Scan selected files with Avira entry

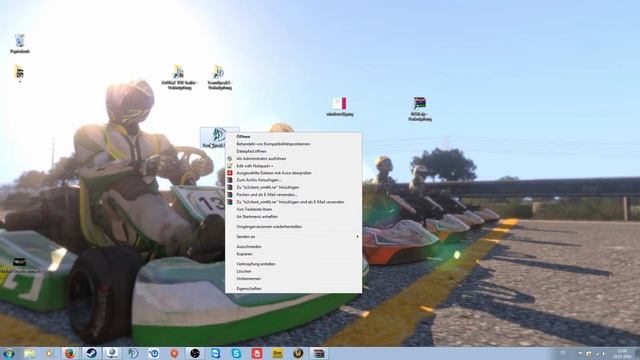click(293, 173)
